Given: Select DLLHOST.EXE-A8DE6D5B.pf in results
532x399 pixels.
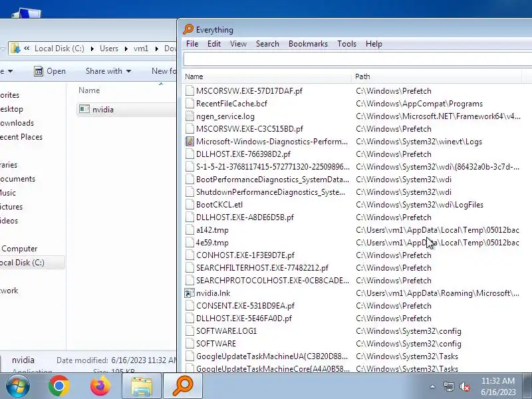Looking at the screenshot, I should (245, 217).
